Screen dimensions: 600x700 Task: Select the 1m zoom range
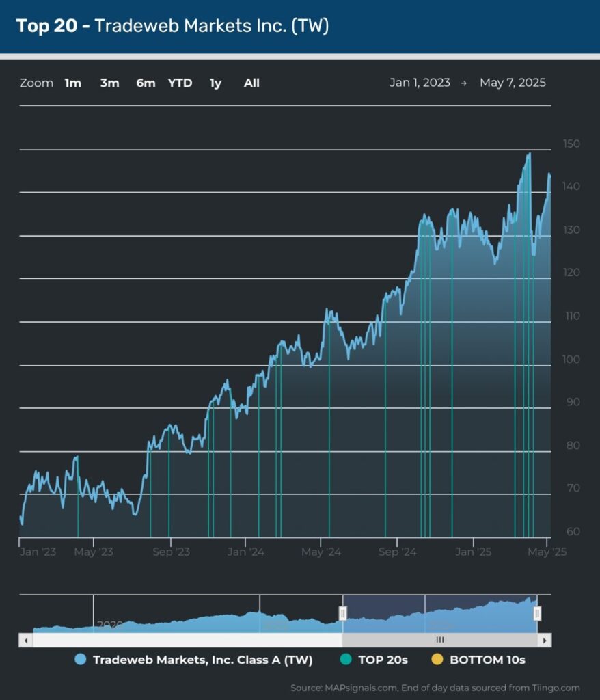72,83
